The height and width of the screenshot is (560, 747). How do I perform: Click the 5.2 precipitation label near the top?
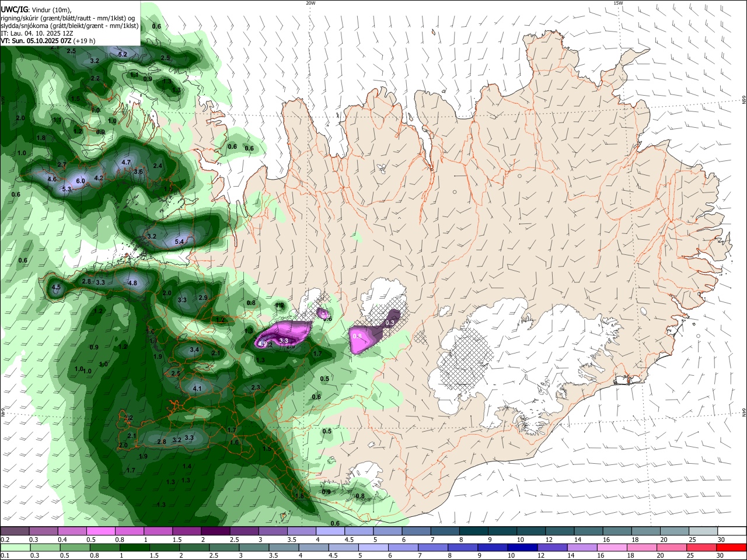[x=123, y=54]
